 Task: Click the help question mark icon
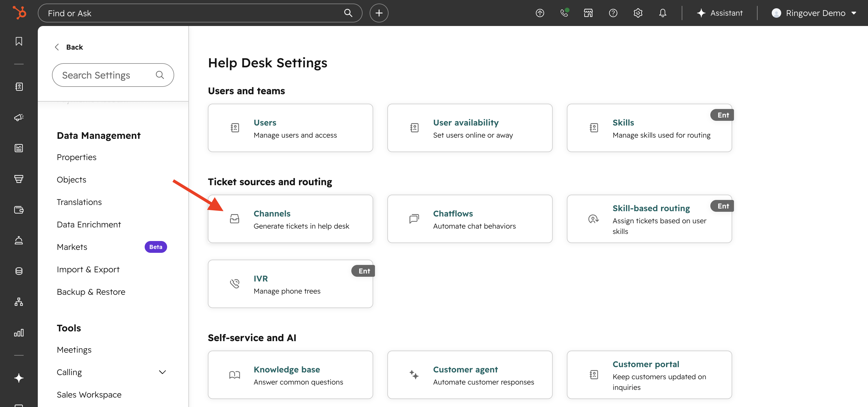pyautogui.click(x=613, y=13)
